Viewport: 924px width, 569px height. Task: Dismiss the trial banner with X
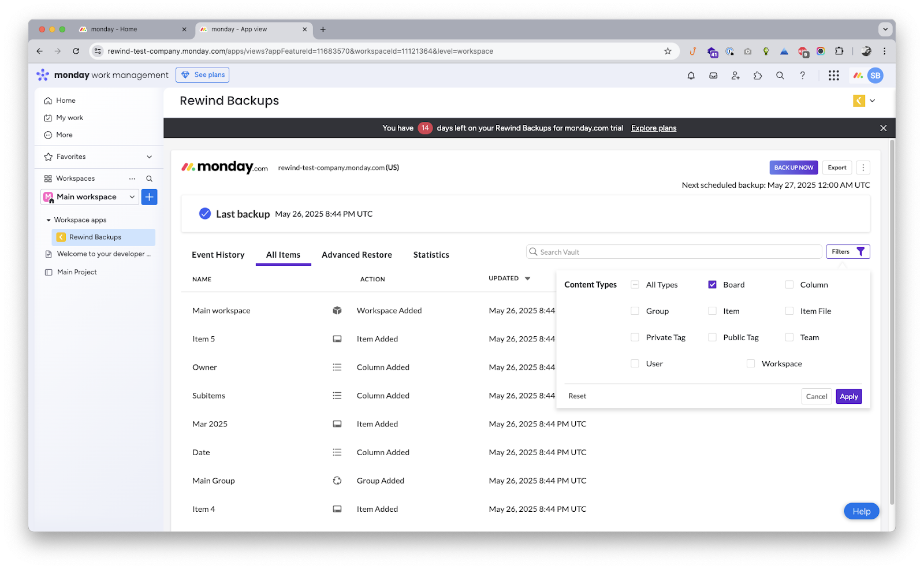click(x=883, y=128)
